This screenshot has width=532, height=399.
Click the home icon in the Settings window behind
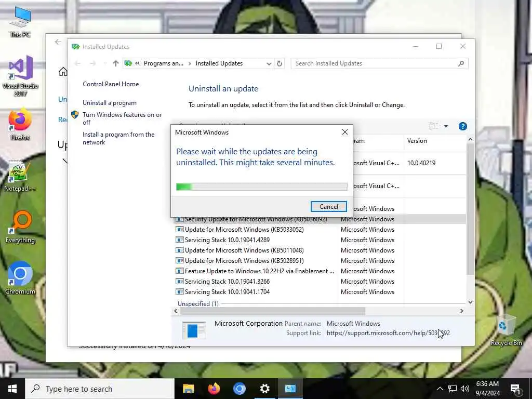click(63, 72)
